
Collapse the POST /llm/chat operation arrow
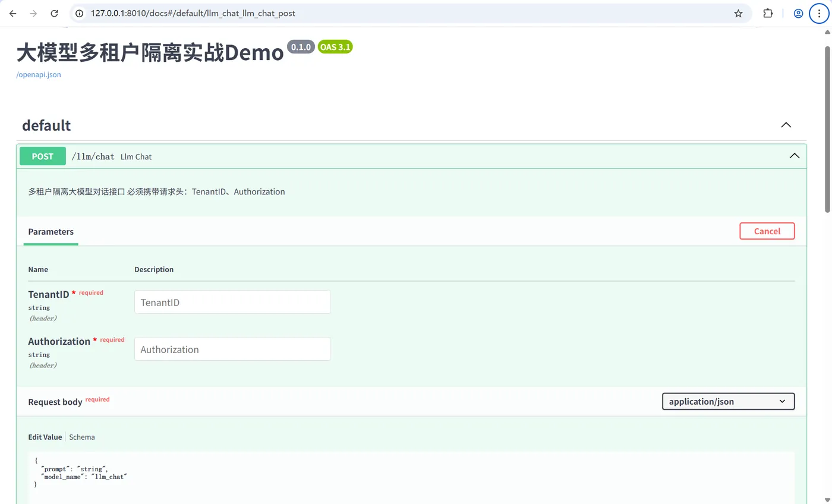tap(795, 156)
